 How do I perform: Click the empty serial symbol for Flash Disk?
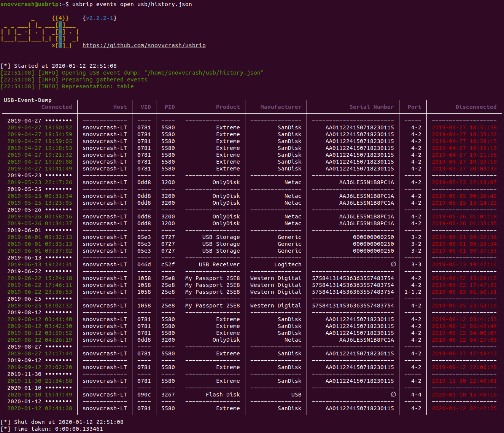[x=393, y=394]
